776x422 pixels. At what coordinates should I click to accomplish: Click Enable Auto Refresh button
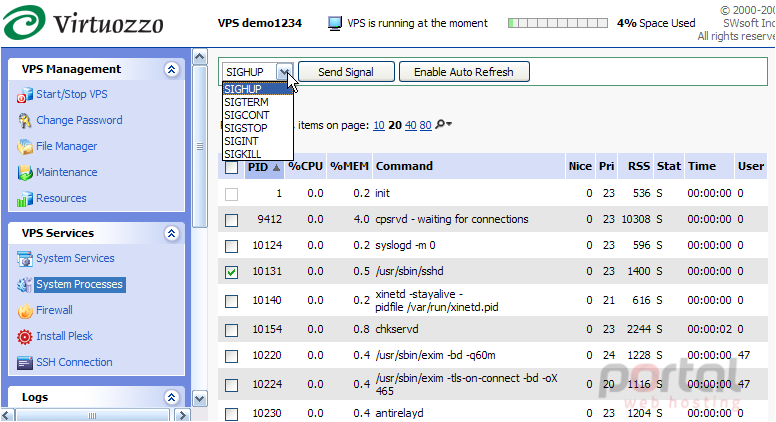(464, 72)
